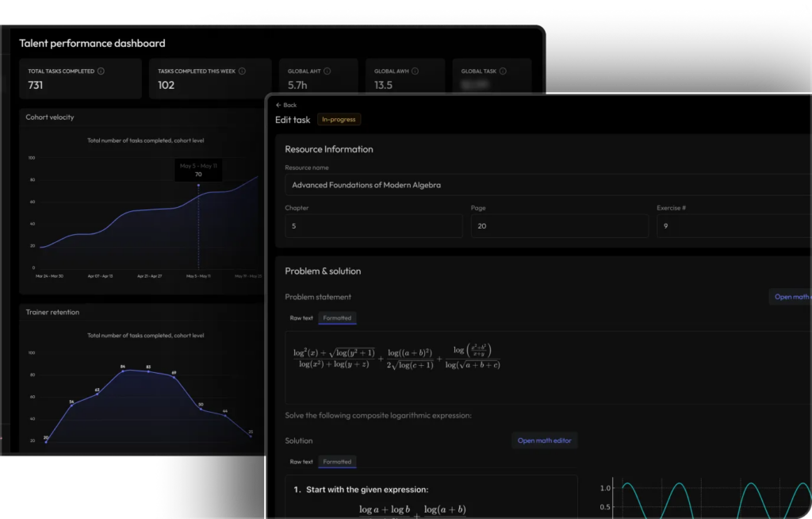Click the May 5 - May 11 data point in Cohort velocity
Viewport: 812px width, 519px height.
(198, 185)
